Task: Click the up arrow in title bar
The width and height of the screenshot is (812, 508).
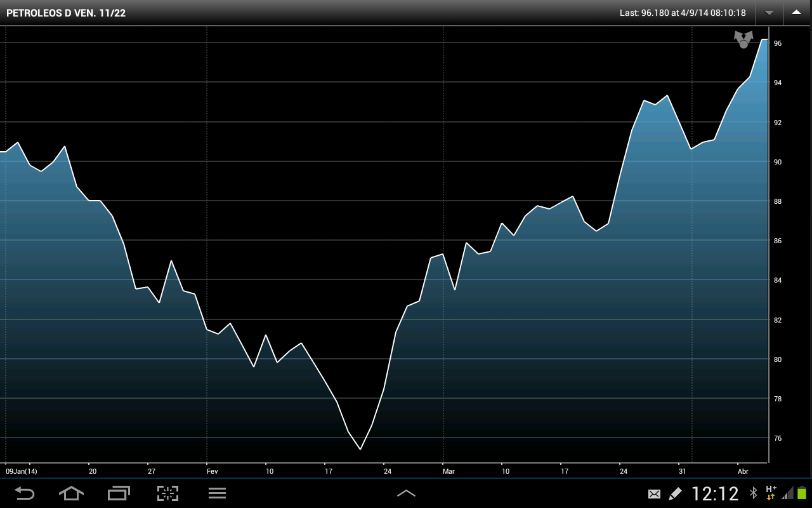Action: (797, 13)
